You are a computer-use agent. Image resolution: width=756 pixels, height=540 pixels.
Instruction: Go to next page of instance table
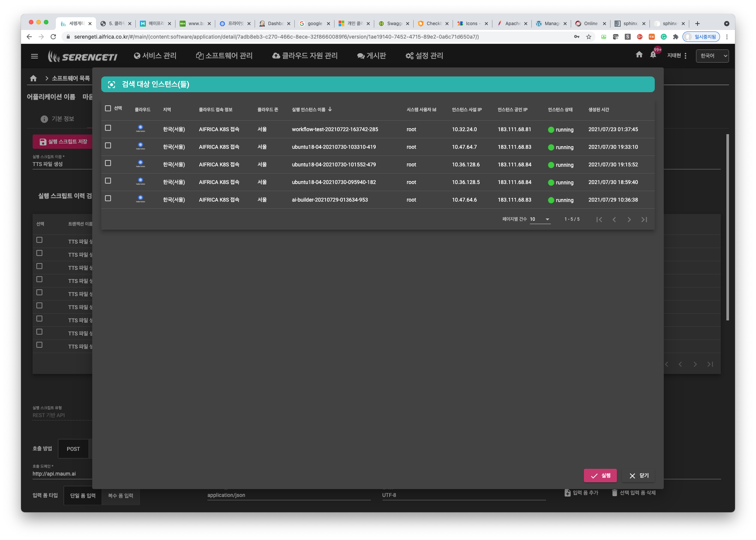[x=629, y=220]
